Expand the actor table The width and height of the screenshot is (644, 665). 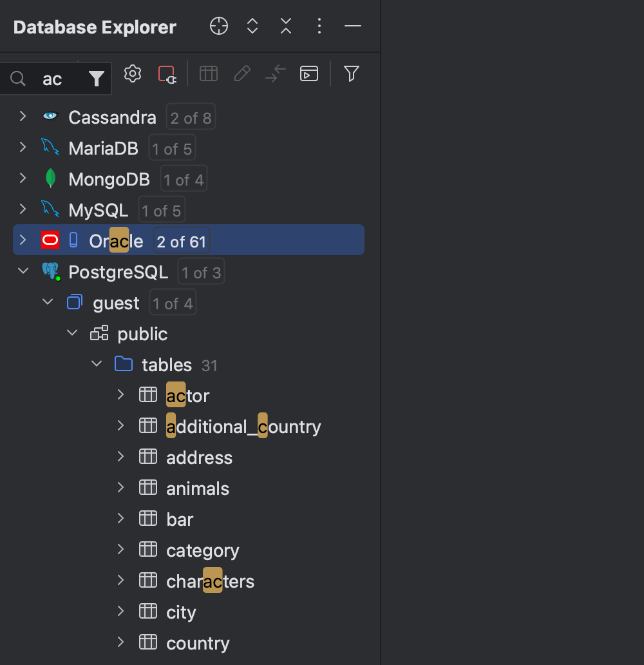pyautogui.click(x=120, y=394)
